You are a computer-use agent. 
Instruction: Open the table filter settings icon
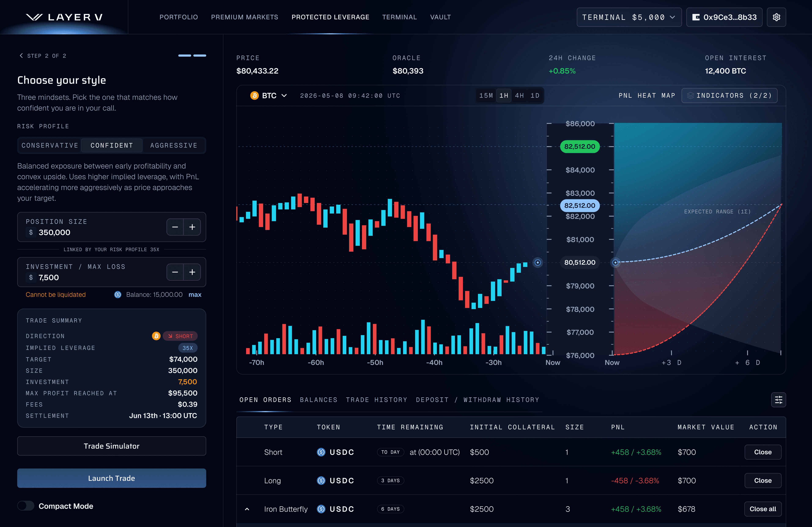point(779,400)
